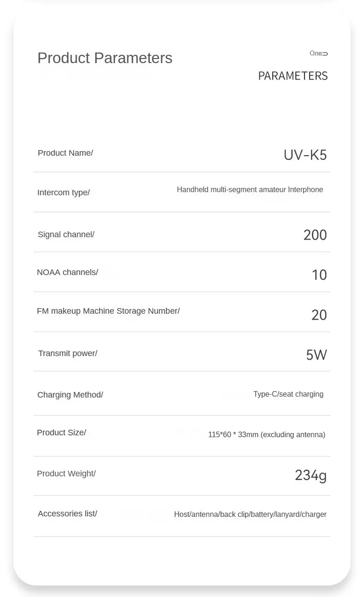Screen dimensions: 364x597
Task: Click the '234g' product weight value
Action: (x=311, y=475)
